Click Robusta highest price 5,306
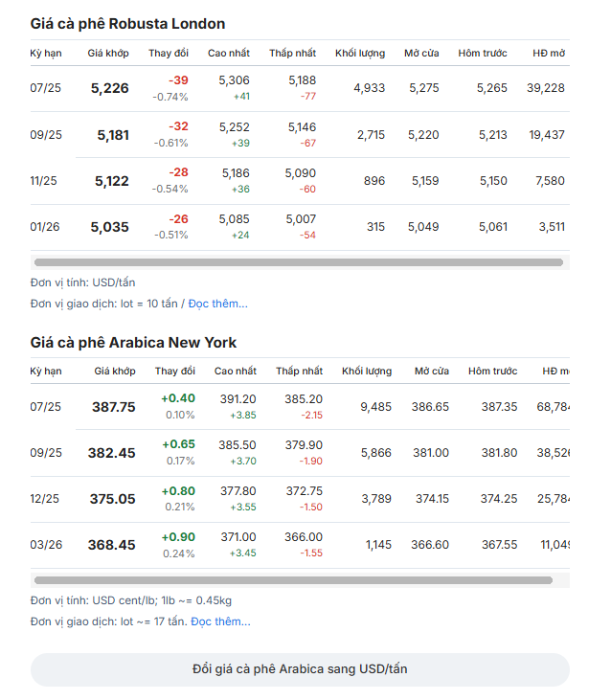611x700 pixels. point(234,80)
